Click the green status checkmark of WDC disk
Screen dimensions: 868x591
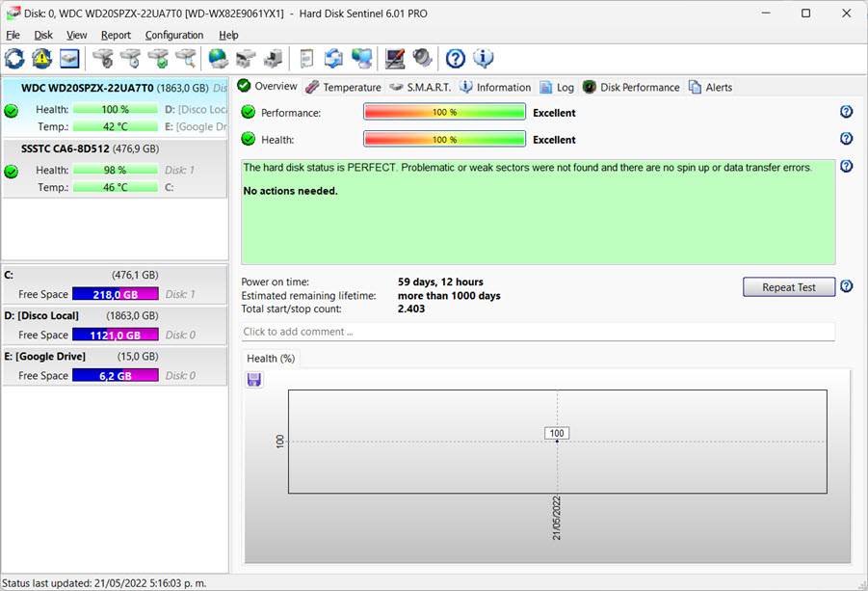tap(11, 111)
